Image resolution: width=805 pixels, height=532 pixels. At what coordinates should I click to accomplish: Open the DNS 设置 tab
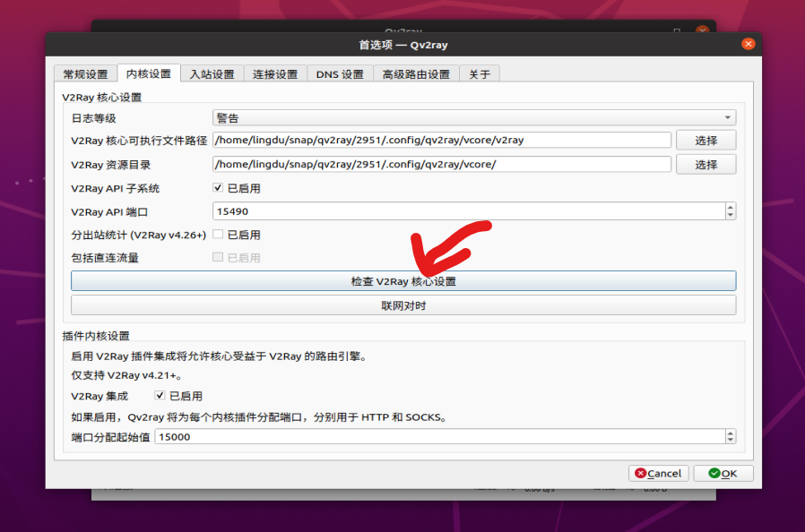340,73
